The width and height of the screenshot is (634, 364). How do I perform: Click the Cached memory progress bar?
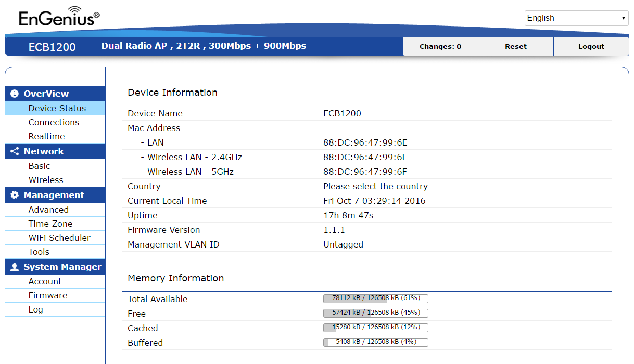(x=376, y=328)
